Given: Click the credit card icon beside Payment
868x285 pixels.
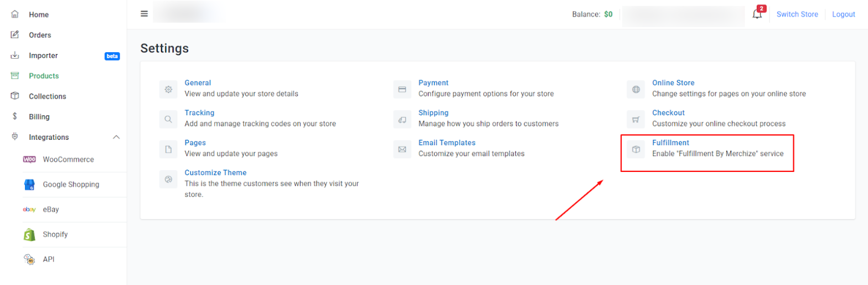Looking at the screenshot, I should [402, 89].
